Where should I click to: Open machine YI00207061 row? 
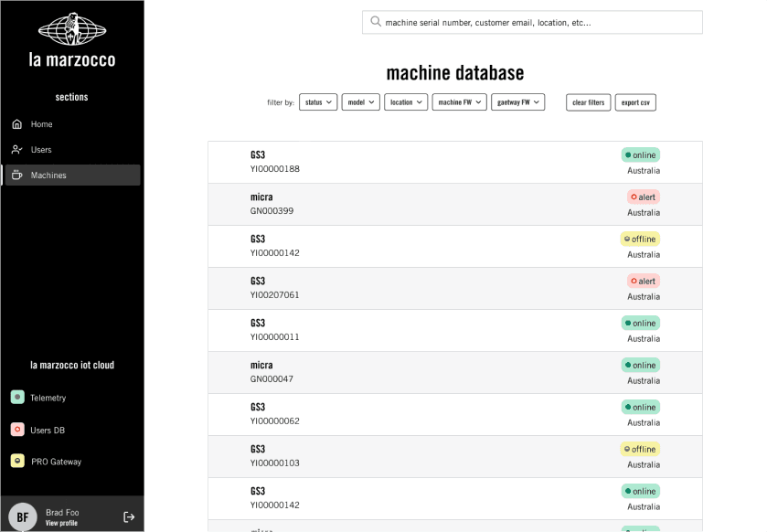[455, 289]
